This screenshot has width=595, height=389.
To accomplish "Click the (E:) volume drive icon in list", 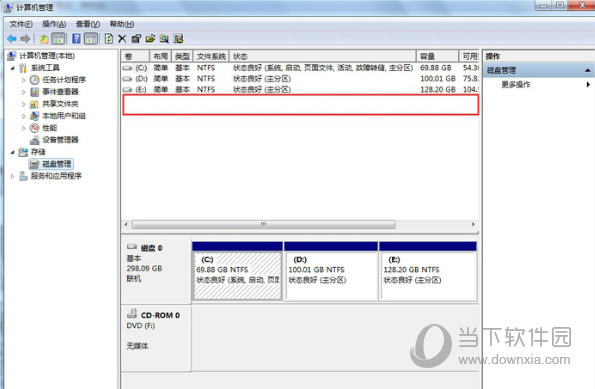I will pyautogui.click(x=128, y=90).
